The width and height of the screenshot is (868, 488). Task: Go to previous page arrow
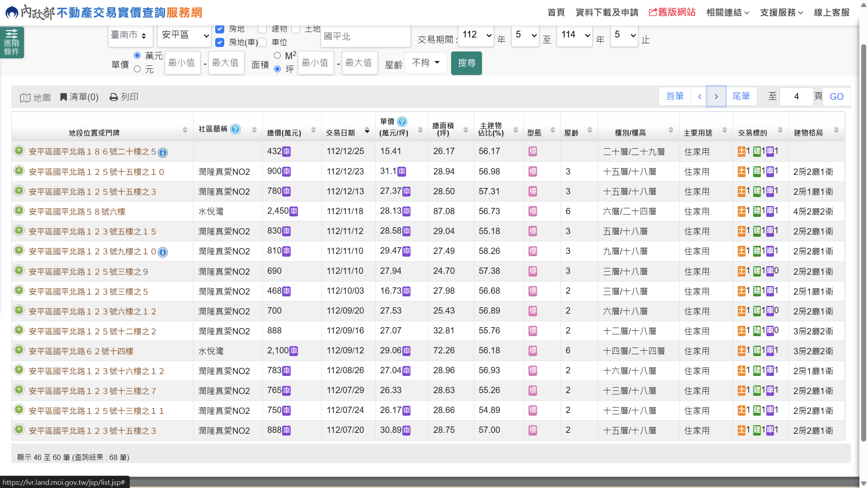click(699, 96)
